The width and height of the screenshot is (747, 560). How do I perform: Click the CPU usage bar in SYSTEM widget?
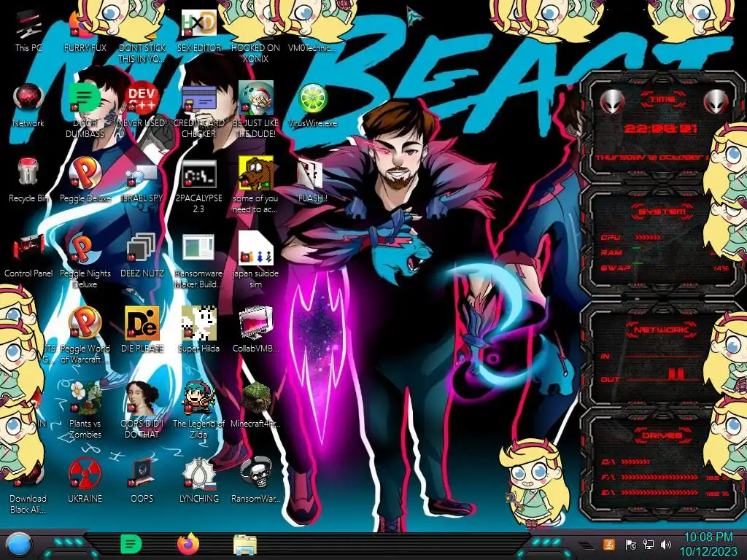click(x=648, y=237)
